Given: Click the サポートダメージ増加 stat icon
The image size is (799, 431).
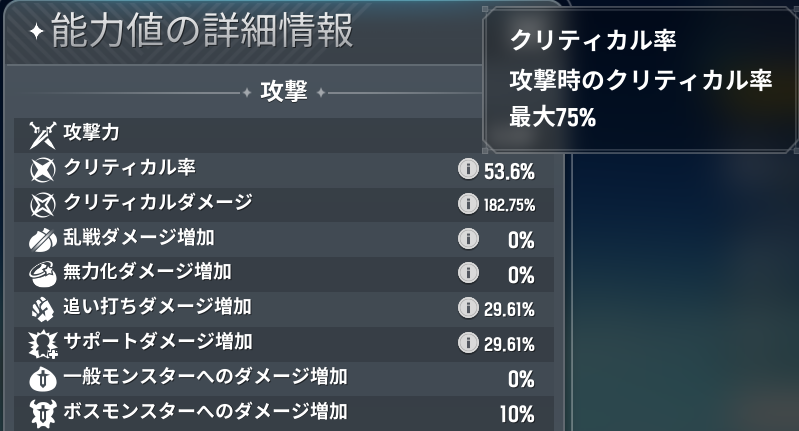Looking at the screenshot, I should pyautogui.click(x=43, y=343).
